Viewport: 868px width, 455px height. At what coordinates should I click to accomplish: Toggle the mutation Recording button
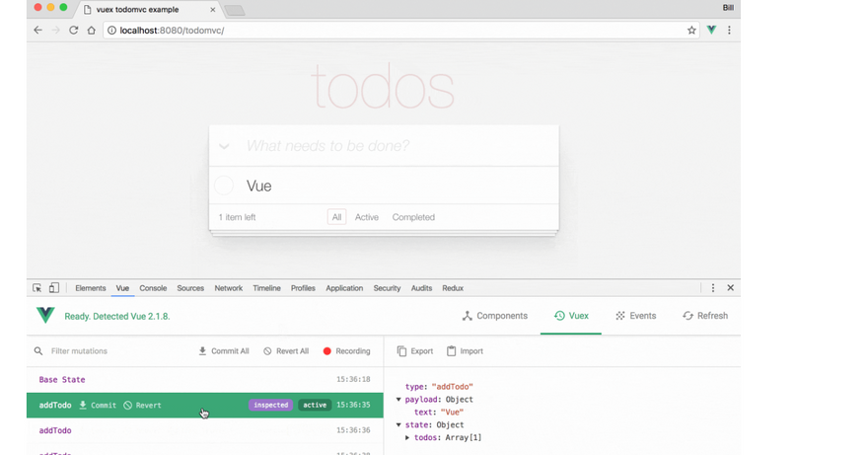(346, 351)
